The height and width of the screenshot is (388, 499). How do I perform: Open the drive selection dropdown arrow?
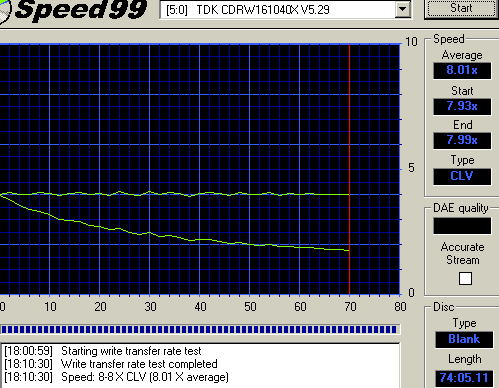(403, 9)
